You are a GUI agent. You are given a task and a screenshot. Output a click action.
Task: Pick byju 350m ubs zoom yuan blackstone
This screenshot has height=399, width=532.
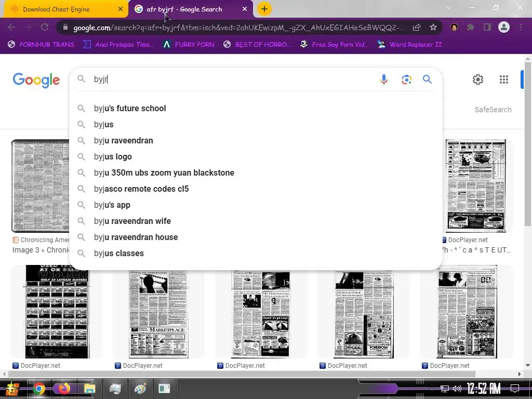pos(256,172)
